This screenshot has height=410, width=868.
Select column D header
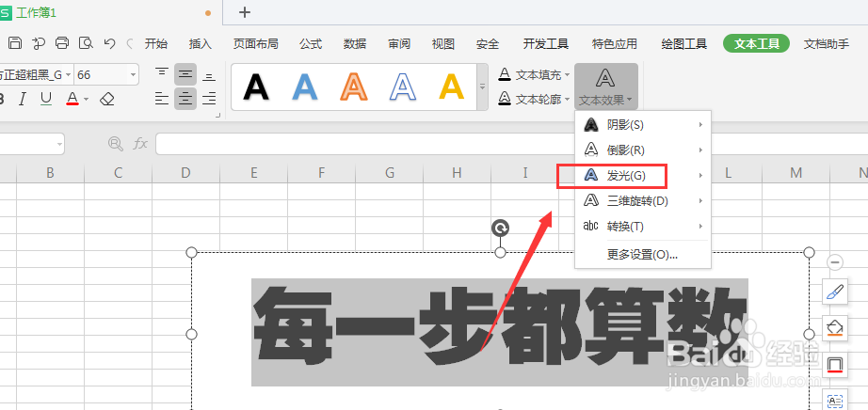click(x=185, y=173)
